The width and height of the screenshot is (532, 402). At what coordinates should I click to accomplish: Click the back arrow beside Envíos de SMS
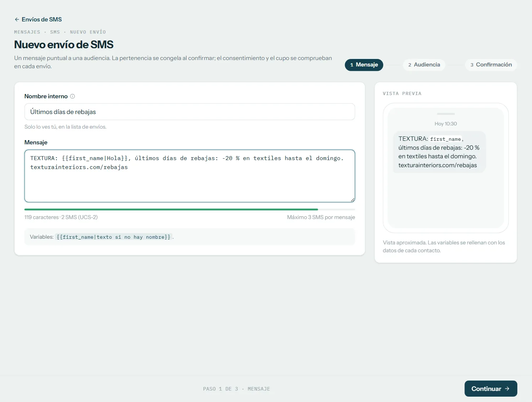[17, 19]
